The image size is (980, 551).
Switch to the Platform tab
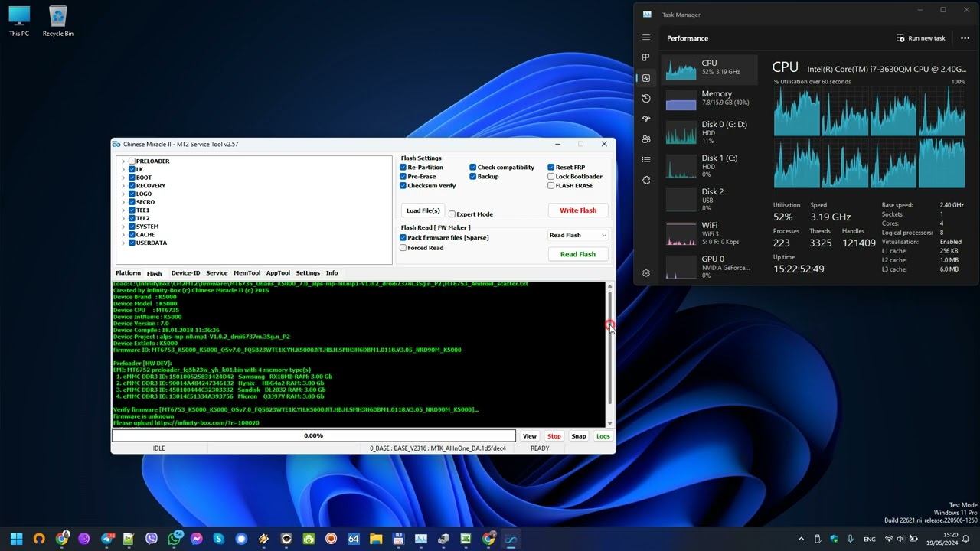128,272
